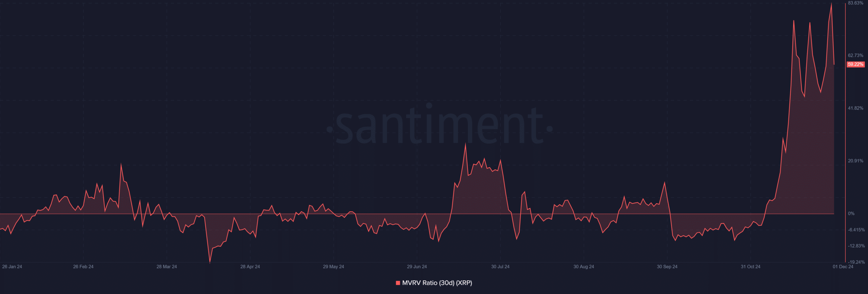This screenshot has height=294, width=868.
Task: Click the 30 Sep 24 date label
Action: coord(667,267)
